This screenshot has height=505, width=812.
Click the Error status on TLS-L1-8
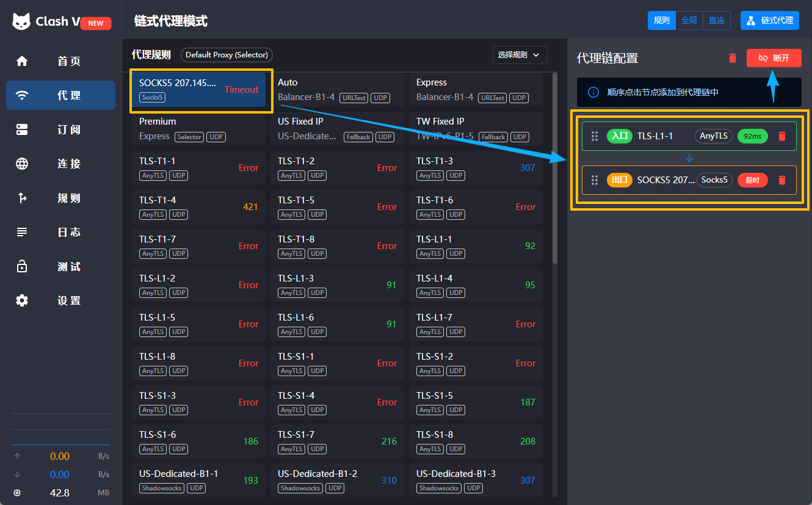click(248, 363)
